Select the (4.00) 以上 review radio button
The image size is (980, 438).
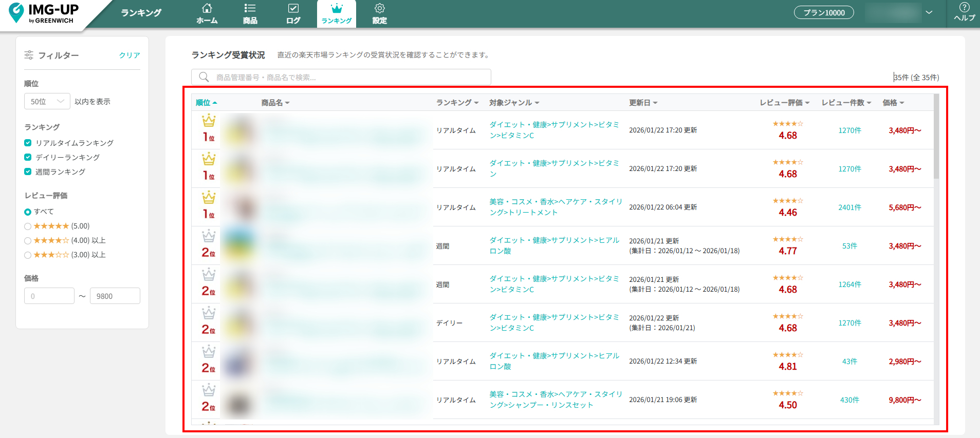pyautogui.click(x=28, y=241)
